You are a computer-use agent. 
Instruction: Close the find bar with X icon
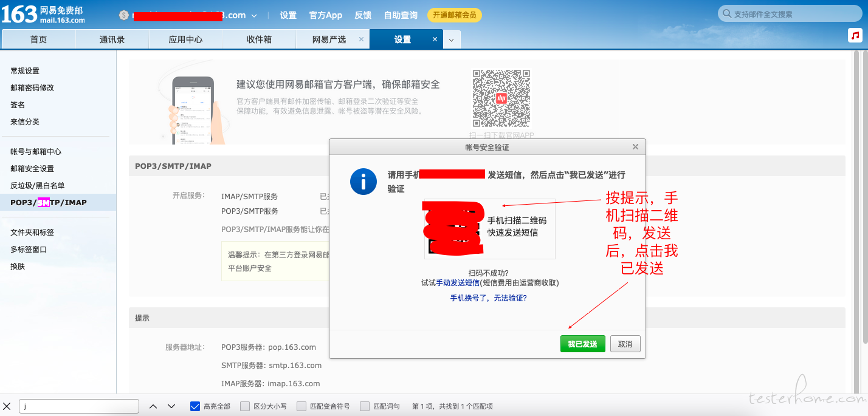click(x=7, y=406)
